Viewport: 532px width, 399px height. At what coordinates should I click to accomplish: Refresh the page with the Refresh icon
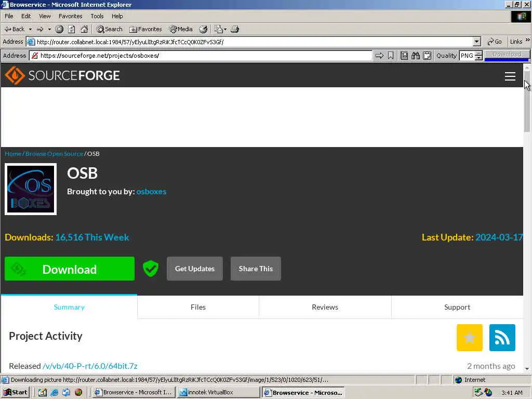(x=72, y=29)
